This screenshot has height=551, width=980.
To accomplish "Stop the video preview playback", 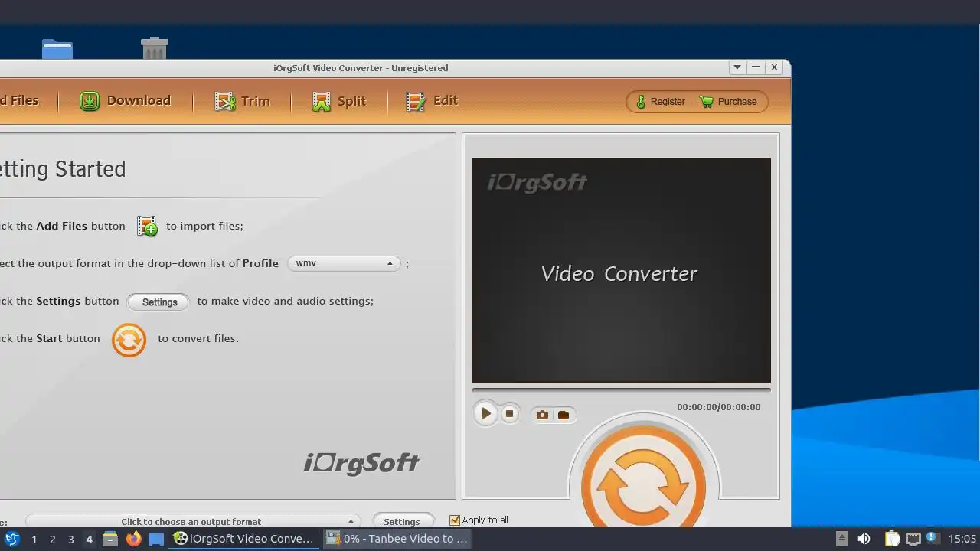I will click(509, 414).
